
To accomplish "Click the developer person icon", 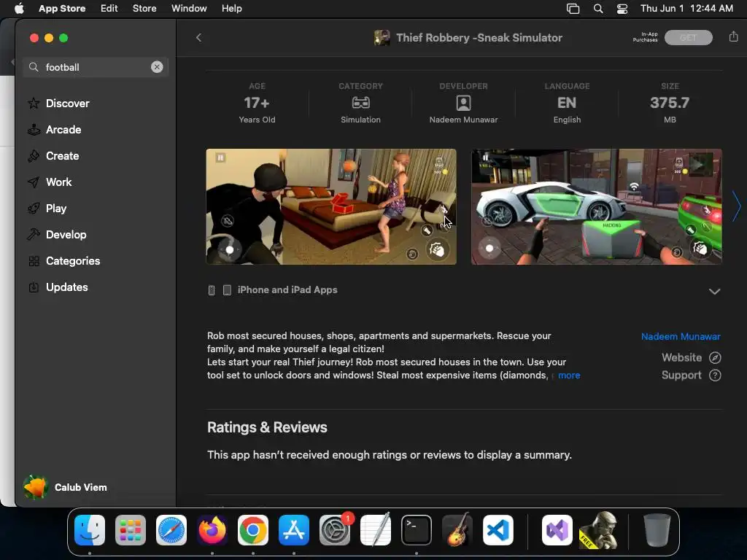I will pyautogui.click(x=463, y=102).
